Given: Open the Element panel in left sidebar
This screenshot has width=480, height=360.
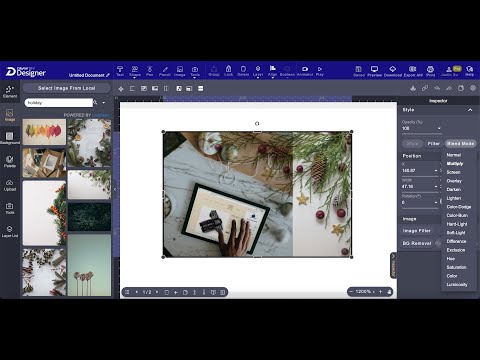Looking at the screenshot, I should click(10, 92).
